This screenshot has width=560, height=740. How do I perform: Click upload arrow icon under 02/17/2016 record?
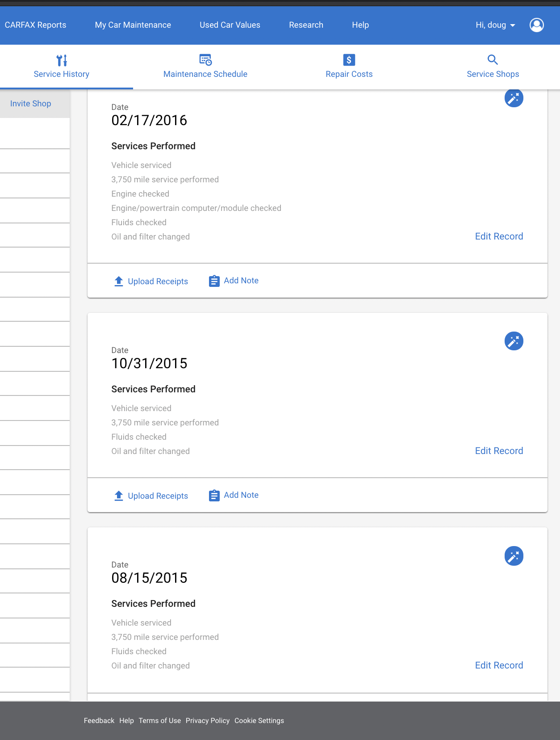[118, 281]
